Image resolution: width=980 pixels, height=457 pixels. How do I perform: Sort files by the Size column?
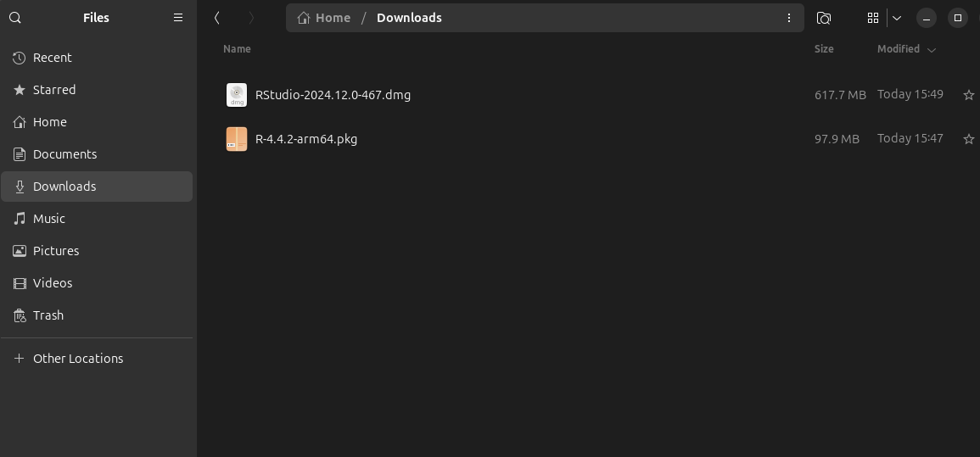[824, 49]
